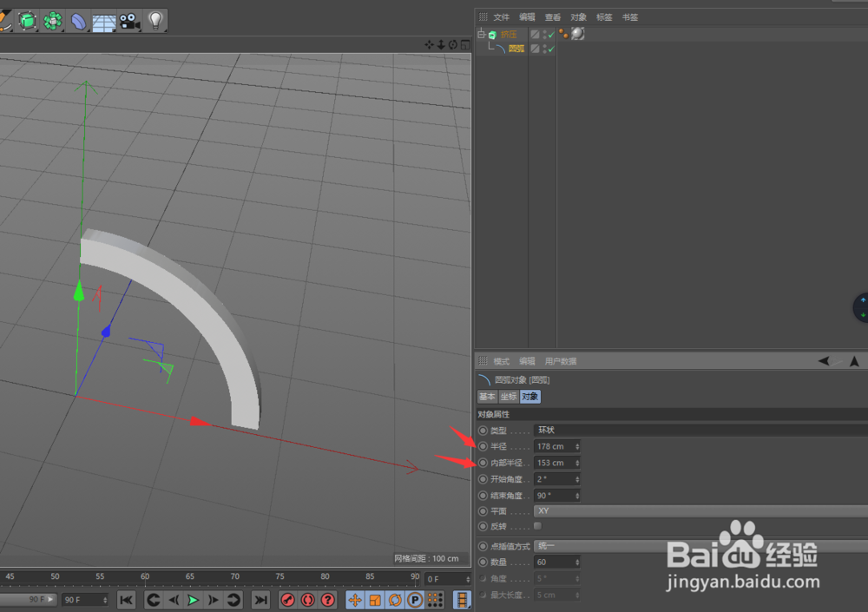Toggle rotation keyframe orange circular arrows
The height and width of the screenshot is (612, 868).
tap(395, 600)
